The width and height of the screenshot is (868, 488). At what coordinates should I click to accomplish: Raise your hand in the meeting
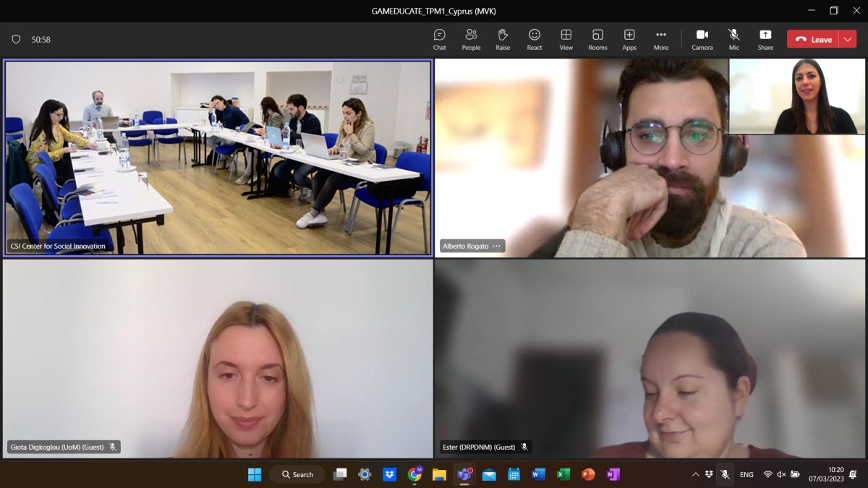point(503,39)
